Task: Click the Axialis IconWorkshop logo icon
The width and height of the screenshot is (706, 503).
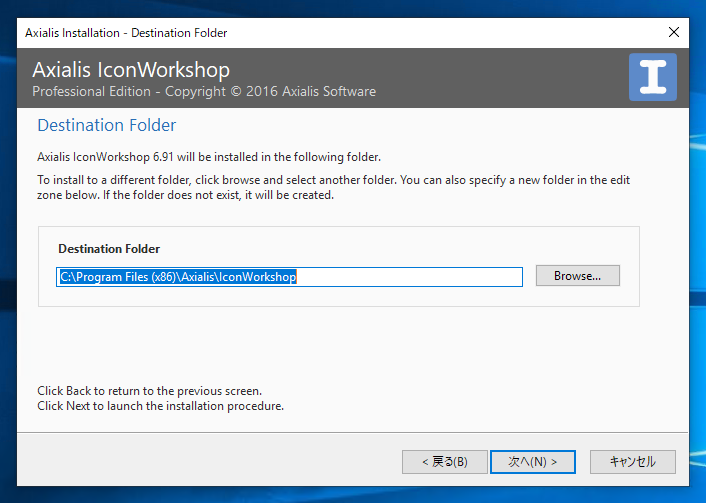Action: coord(653,77)
